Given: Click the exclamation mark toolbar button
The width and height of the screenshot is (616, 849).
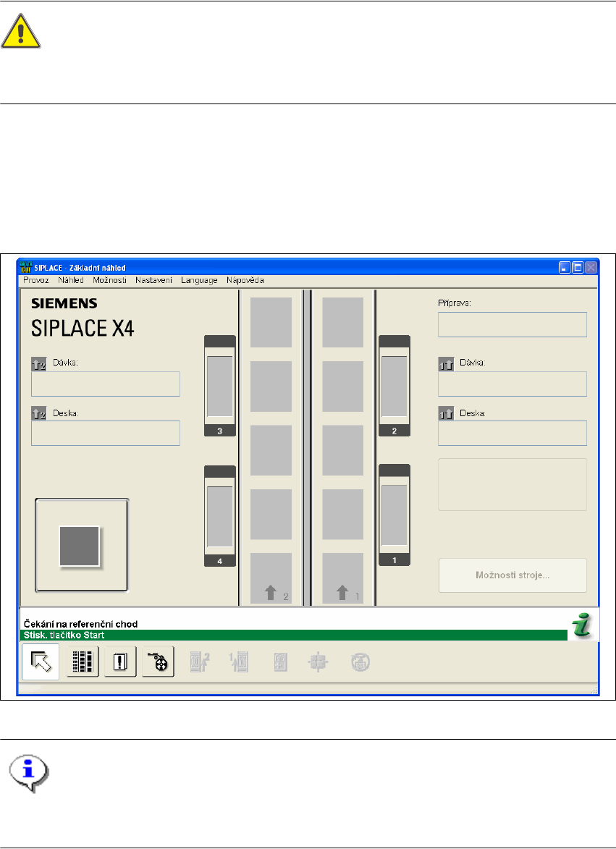Looking at the screenshot, I should click(120, 662).
